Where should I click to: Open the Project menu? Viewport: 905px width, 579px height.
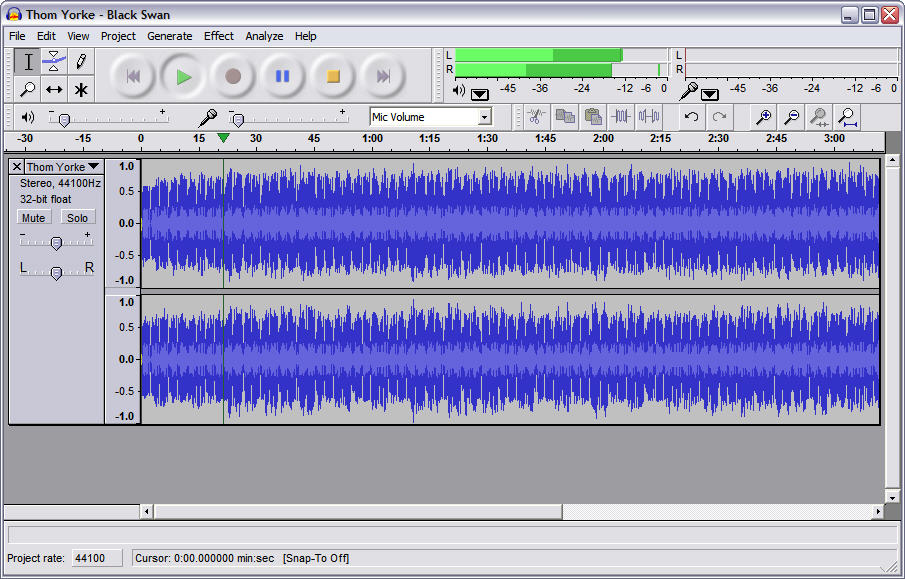118,36
